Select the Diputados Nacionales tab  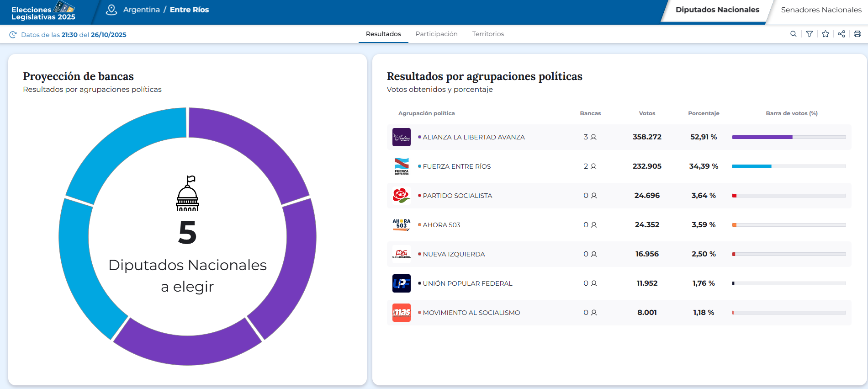tap(717, 10)
